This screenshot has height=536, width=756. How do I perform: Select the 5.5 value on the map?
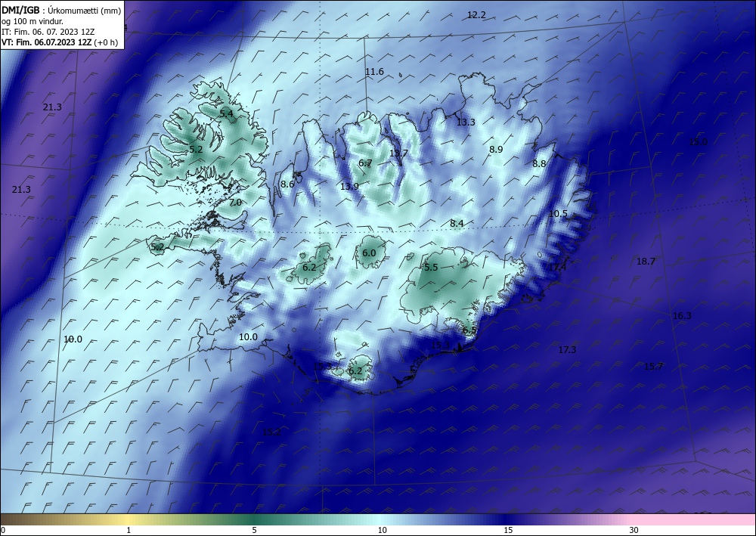click(x=431, y=268)
